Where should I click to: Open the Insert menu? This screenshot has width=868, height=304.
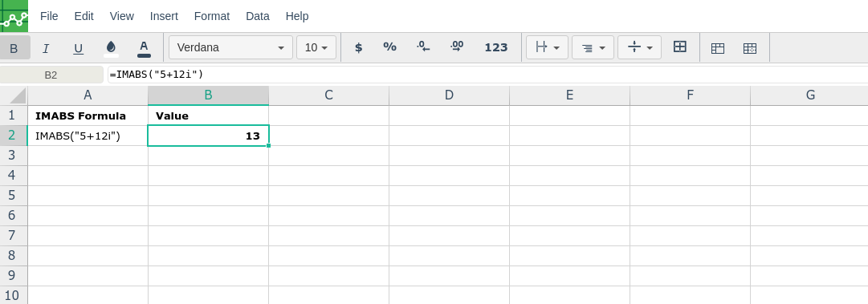tap(164, 16)
